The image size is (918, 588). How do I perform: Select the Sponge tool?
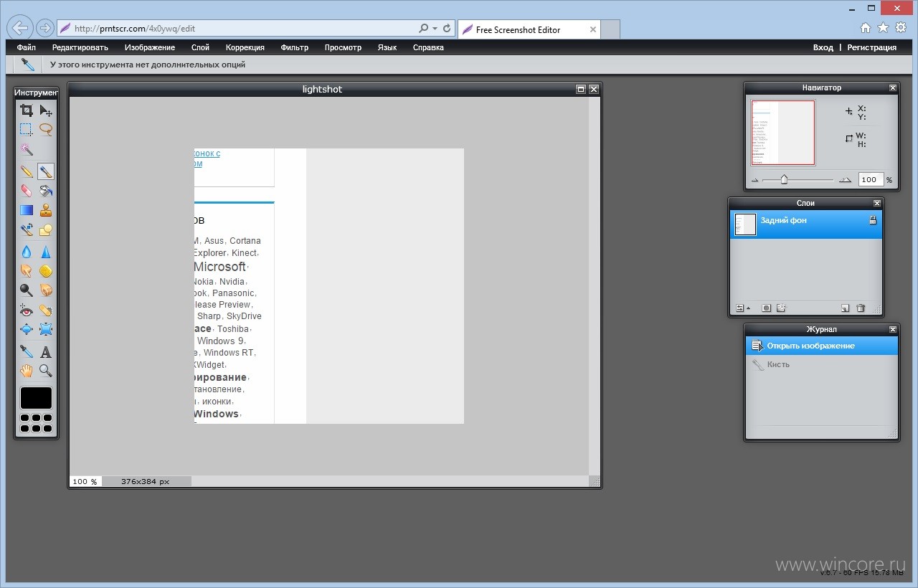(x=46, y=271)
